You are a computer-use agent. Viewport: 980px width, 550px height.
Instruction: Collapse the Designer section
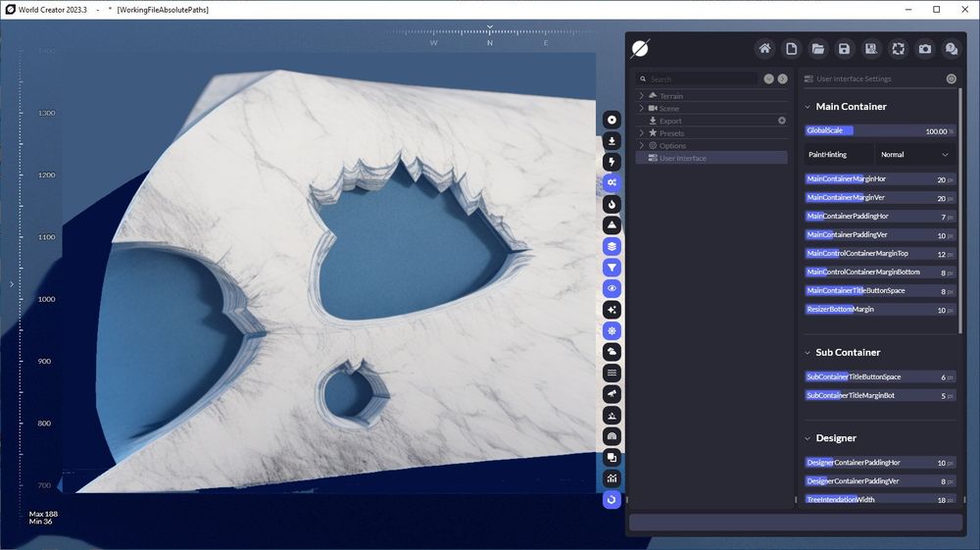point(808,438)
